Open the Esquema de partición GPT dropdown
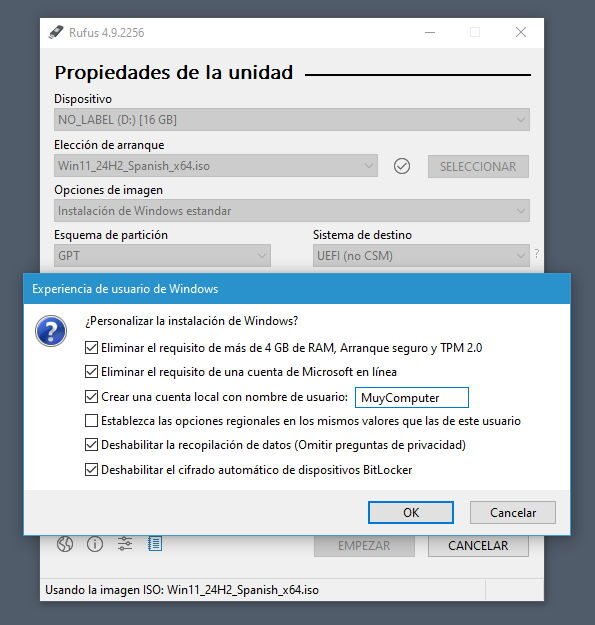 point(162,256)
